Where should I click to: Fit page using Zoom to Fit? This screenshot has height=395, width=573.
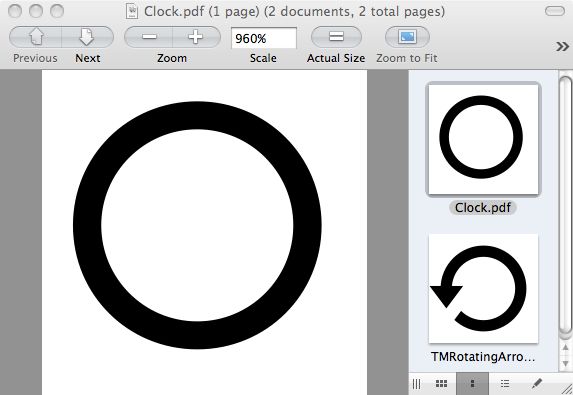click(407, 37)
